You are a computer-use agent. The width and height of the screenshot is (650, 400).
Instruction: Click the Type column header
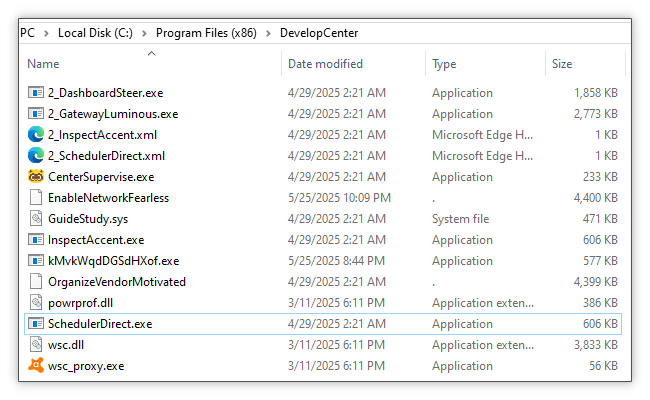pos(444,64)
